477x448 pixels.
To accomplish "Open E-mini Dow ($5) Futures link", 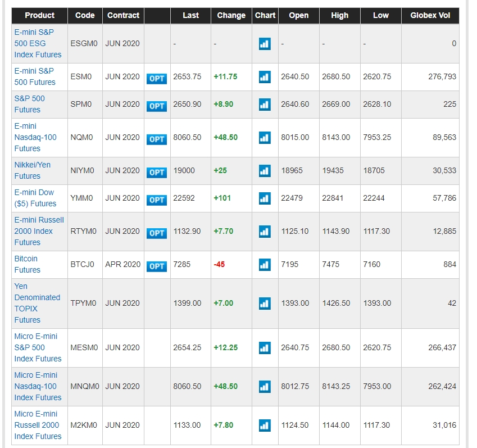I will click(35, 198).
